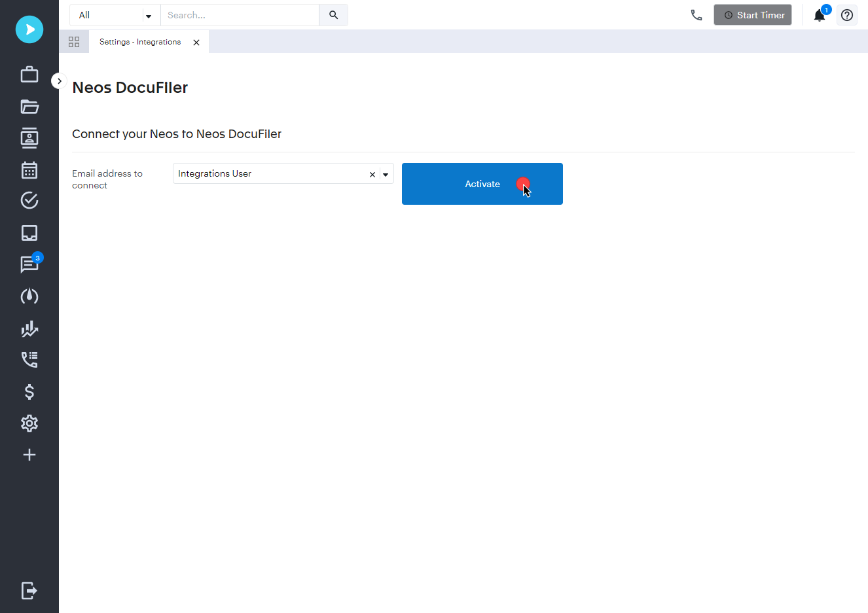
Task: Click the logout icon at sidebar bottom
Action: [29, 591]
